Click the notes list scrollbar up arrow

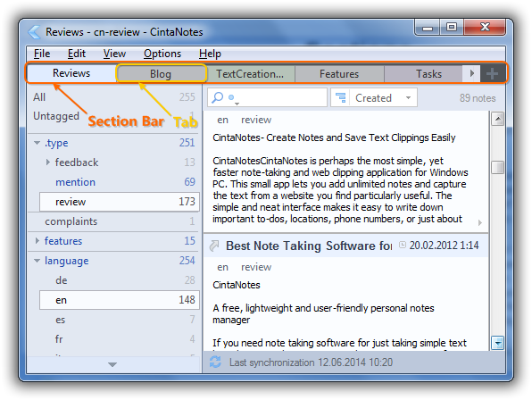497,119
